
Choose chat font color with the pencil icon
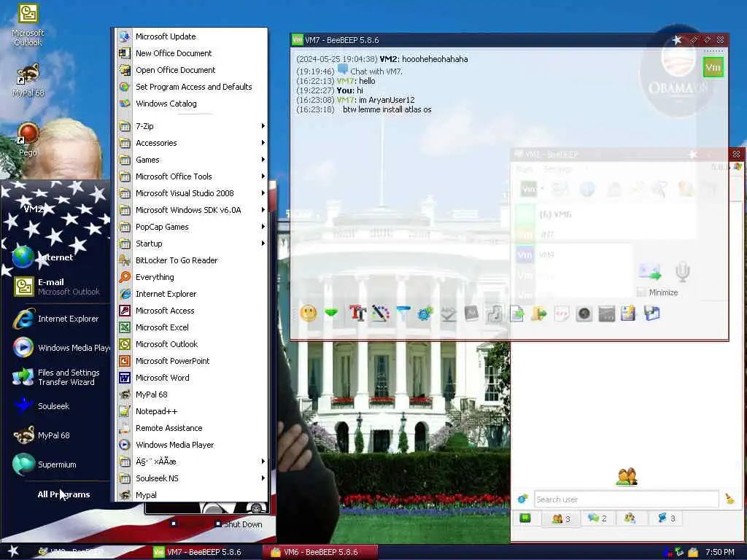(381, 313)
